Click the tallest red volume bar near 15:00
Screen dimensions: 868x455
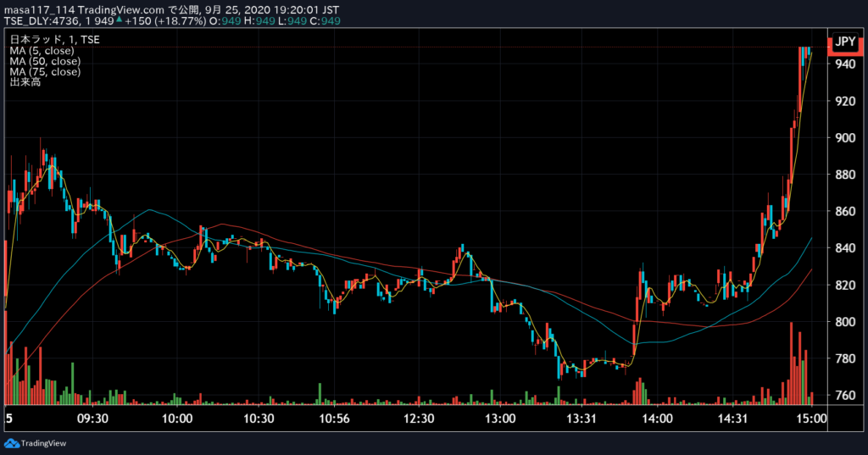click(x=792, y=363)
